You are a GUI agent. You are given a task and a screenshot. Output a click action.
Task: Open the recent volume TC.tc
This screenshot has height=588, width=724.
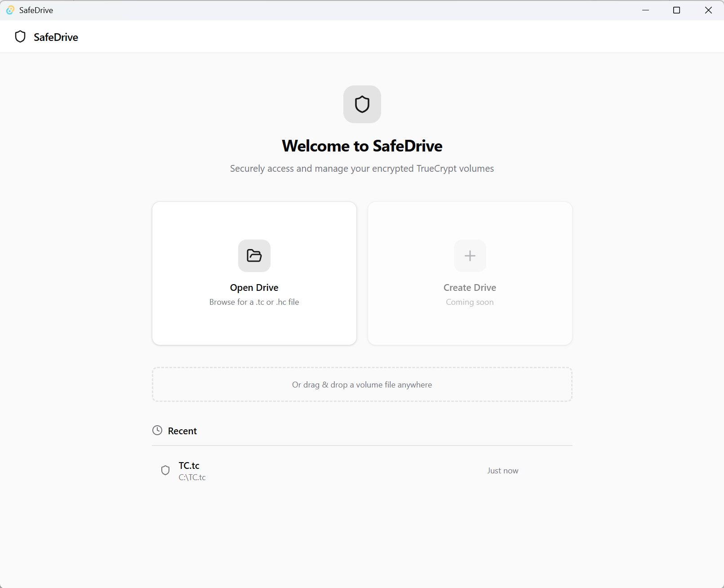pos(362,471)
